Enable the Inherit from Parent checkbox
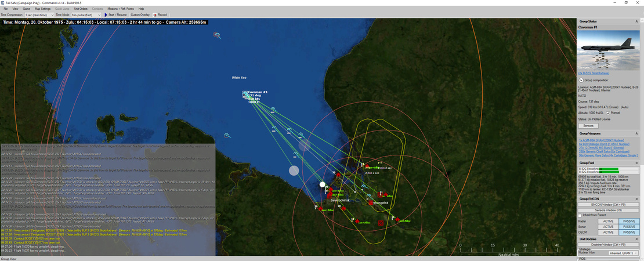 [580, 215]
